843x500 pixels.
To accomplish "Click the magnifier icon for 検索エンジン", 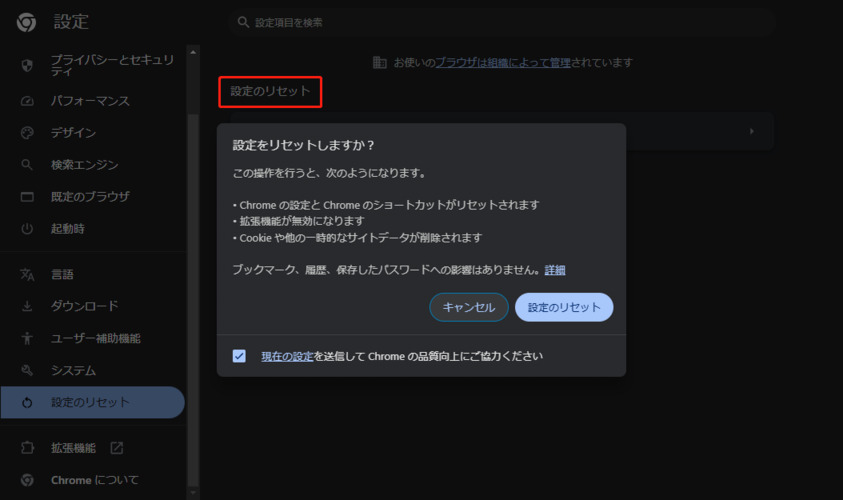I will [27, 165].
